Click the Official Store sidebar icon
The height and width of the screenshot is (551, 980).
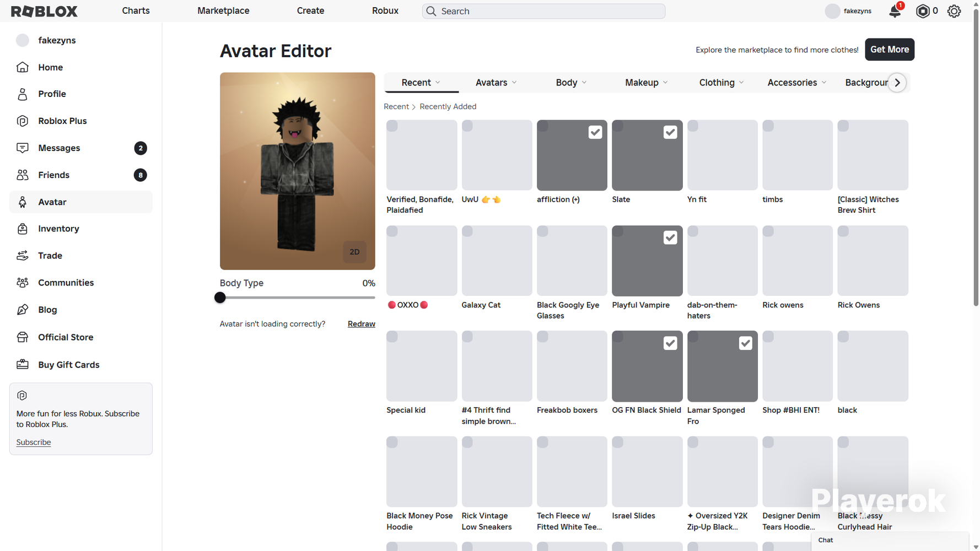(23, 337)
